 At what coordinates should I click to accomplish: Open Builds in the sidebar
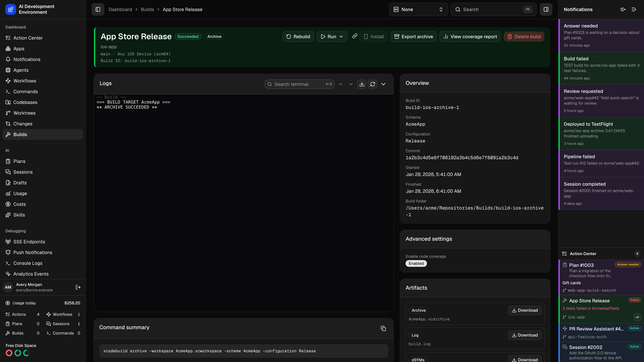click(x=43, y=134)
